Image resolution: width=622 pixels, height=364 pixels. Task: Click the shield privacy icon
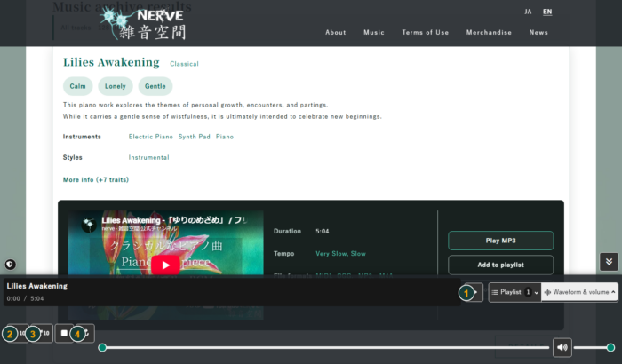tap(11, 265)
